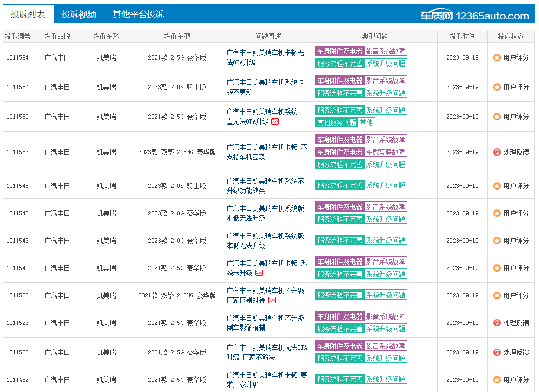Viewport: 539px width, 392px height.
Task: Open complaint 广汽丰田凯美瑞车机不升级倒车影像模糊
Action: 265,323
